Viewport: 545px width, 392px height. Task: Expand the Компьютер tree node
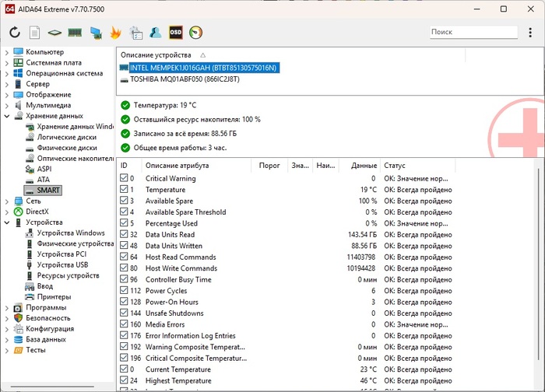tap(7, 52)
